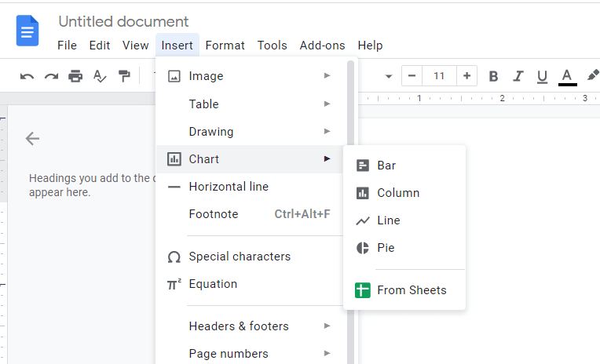Click the Chart menu item icon
The image size is (600, 364).
(174, 158)
